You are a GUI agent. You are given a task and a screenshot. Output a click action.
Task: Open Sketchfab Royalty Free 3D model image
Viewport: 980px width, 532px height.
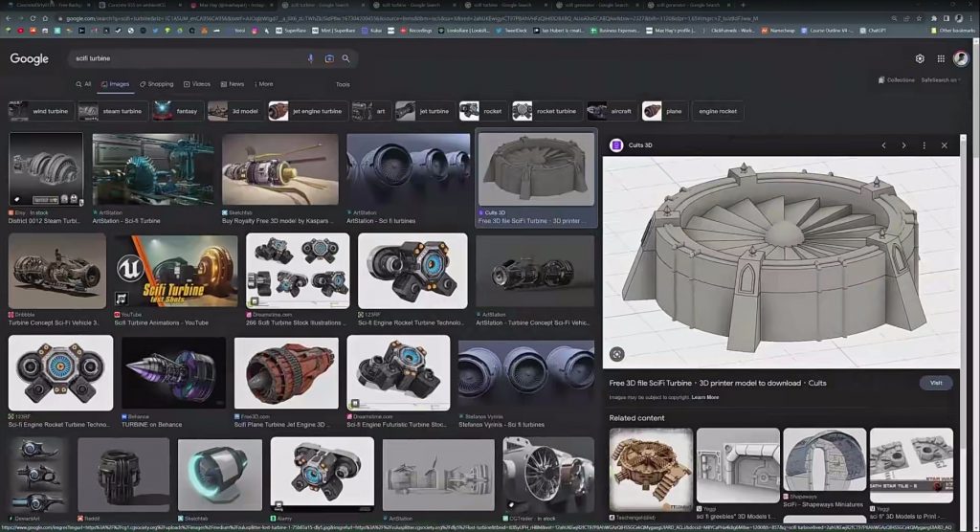tap(280, 168)
